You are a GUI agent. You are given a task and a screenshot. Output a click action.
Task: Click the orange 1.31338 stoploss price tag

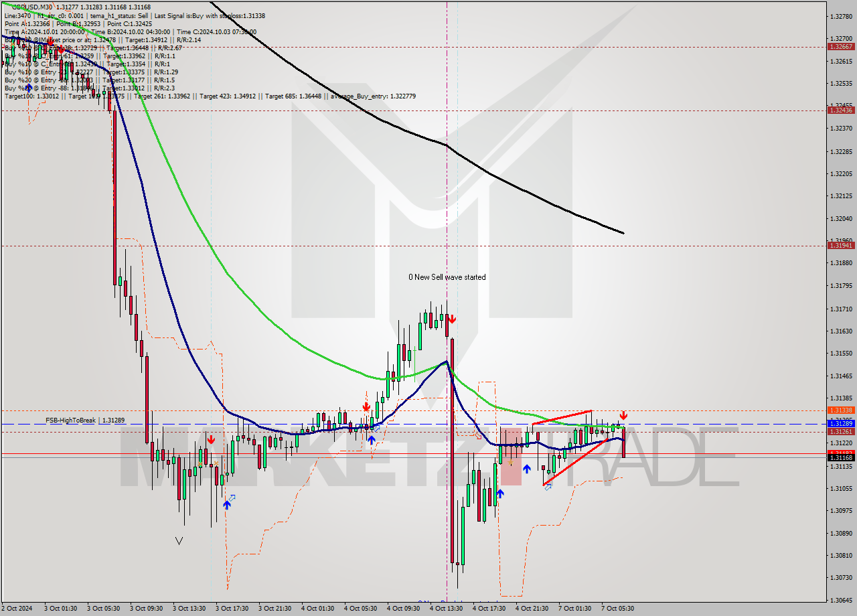click(841, 410)
